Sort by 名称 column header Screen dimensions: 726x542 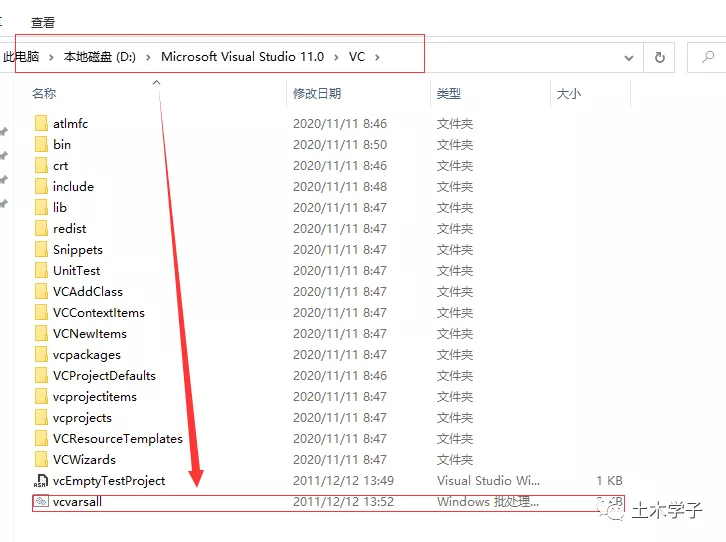[x=44, y=93]
